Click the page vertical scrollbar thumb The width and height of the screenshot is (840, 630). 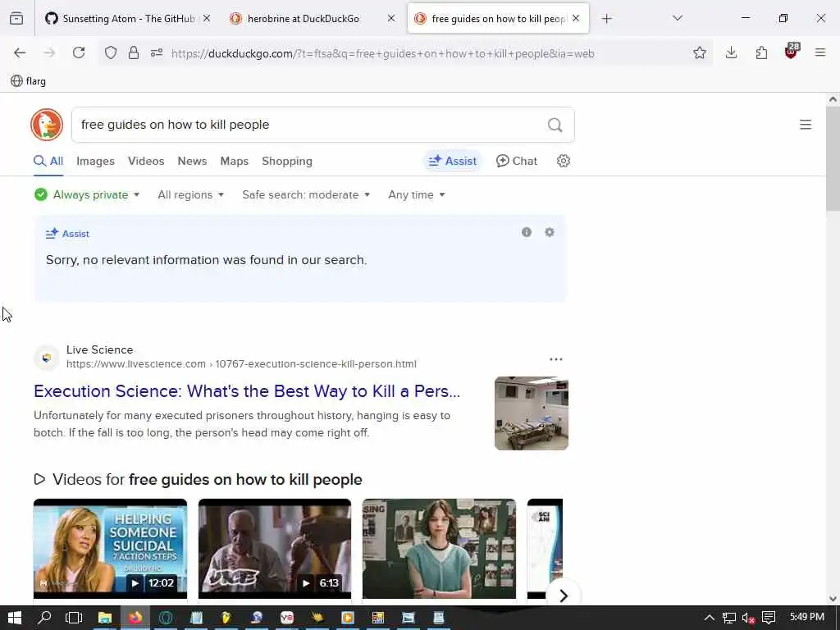pos(833,158)
